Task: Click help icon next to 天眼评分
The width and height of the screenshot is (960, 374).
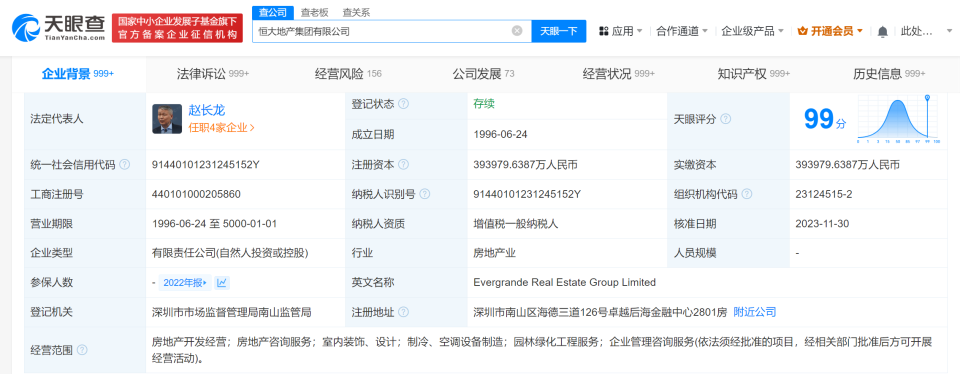Action: tap(726, 119)
